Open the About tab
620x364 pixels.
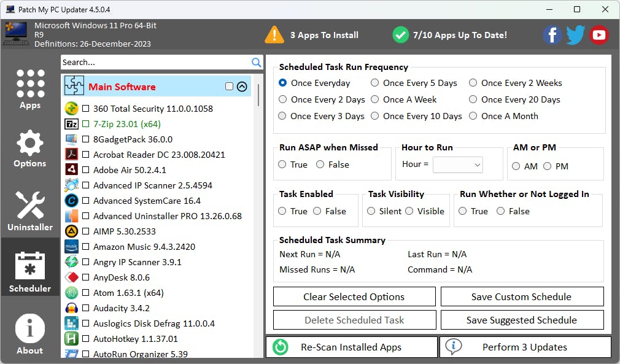click(x=30, y=333)
